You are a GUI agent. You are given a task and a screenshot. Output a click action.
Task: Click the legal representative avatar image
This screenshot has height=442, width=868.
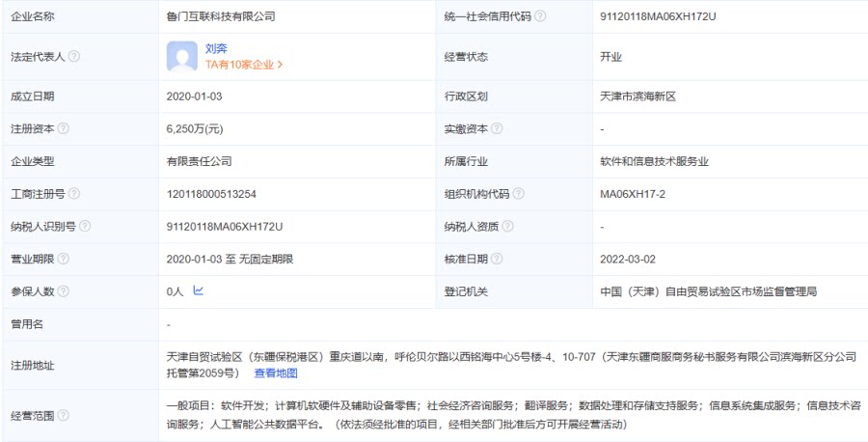(x=182, y=57)
